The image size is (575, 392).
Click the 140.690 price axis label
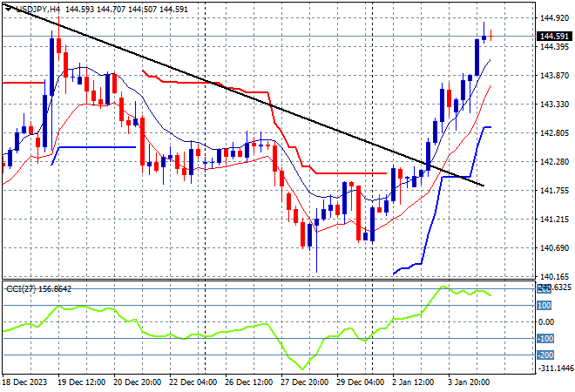tap(555, 248)
